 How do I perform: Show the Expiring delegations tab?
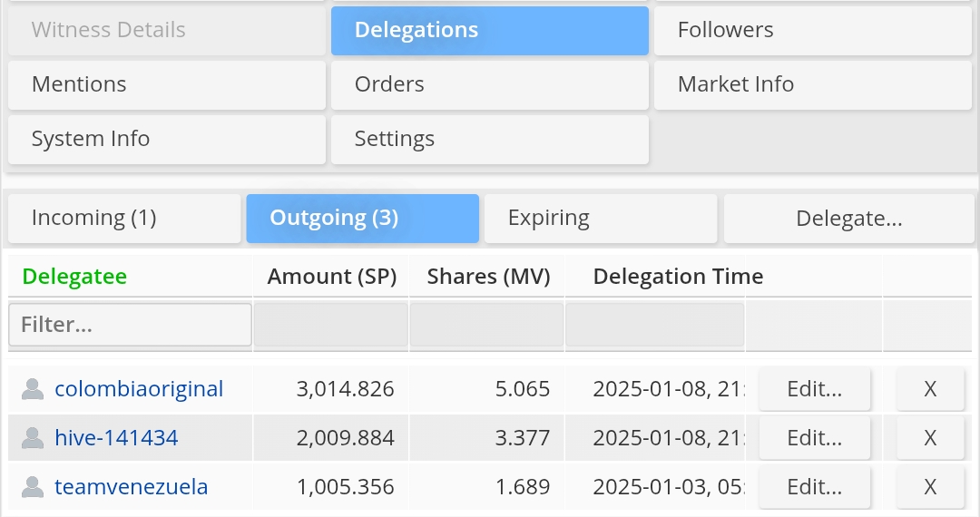click(x=600, y=218)
